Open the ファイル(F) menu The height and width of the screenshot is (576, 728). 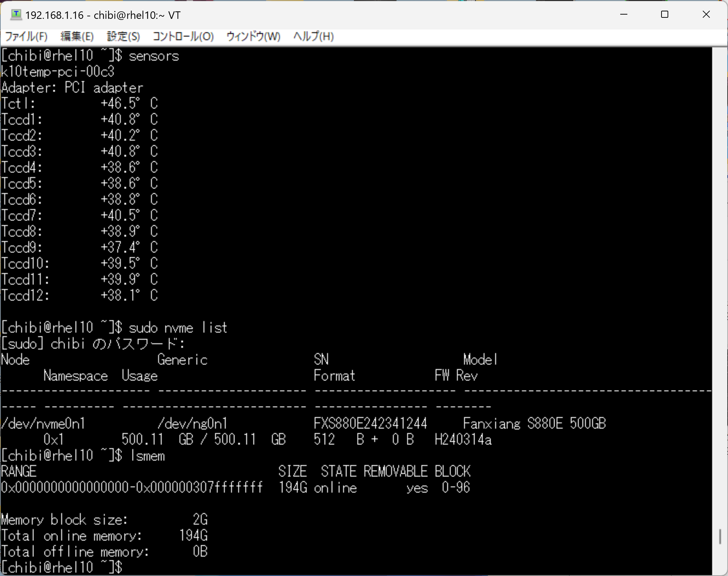point(26,36)
